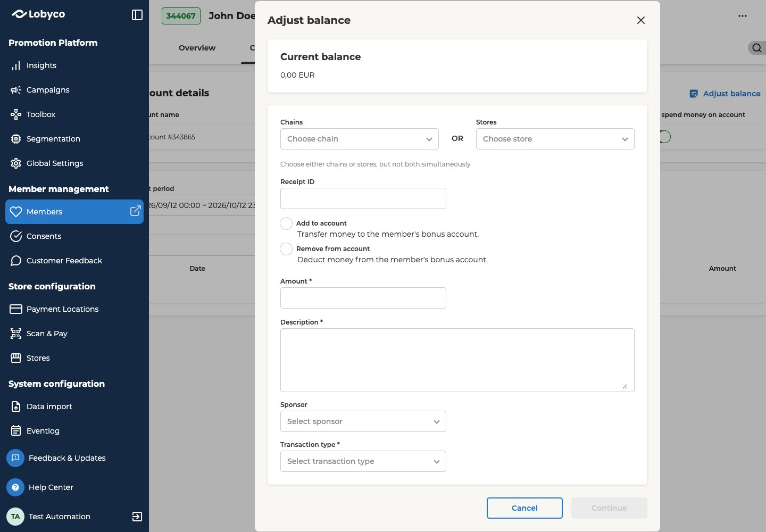Image resolution: width=766 pixels, height=532 pixels.
Task: Click member ID badge 344067
Action: tap(181, 16)
